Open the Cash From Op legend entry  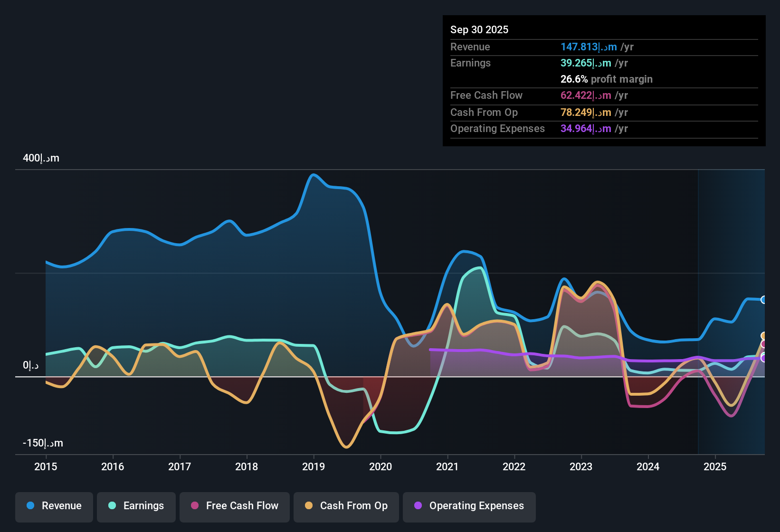tap(346, 506)
